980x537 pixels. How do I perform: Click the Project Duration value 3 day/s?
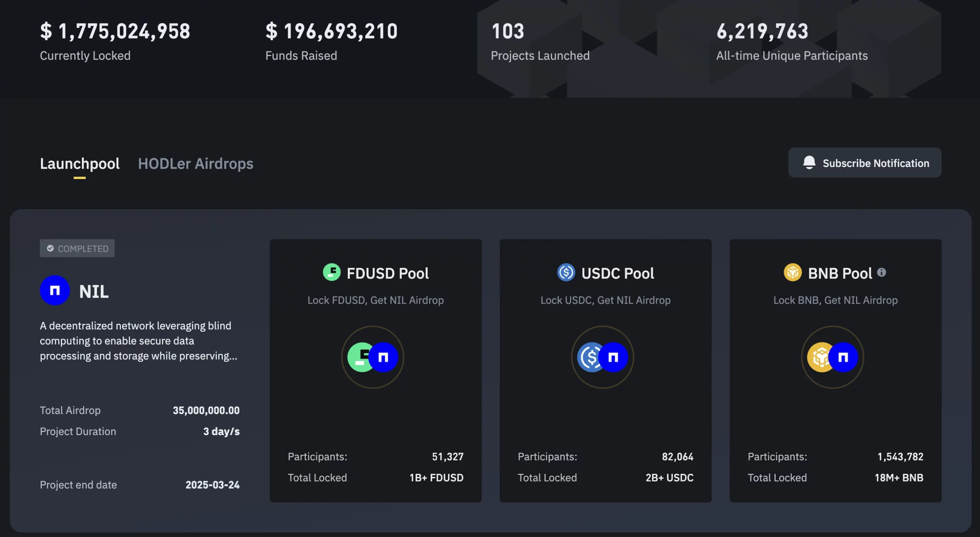pos(221,432)
